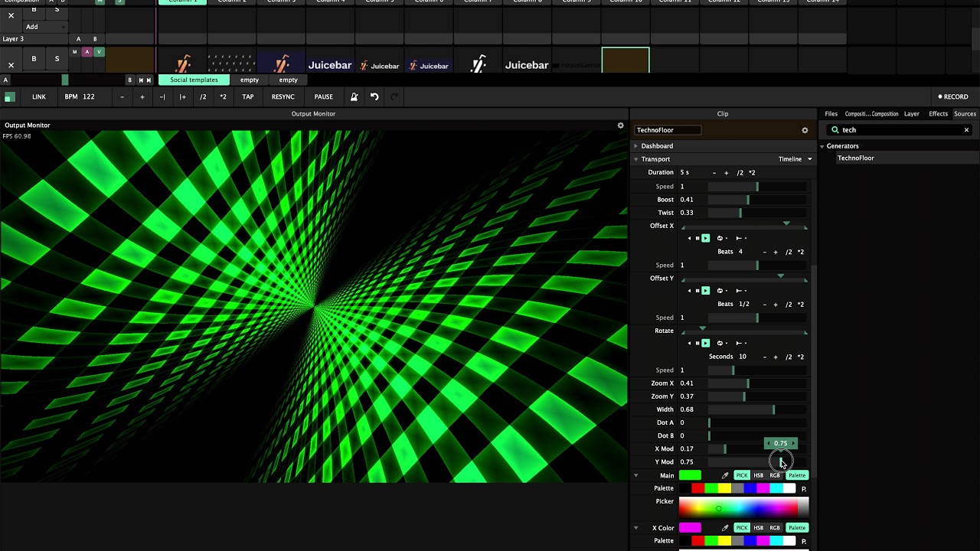Select red swatch in Main palette
Screen dimensions: 980x551
(697, 488)
